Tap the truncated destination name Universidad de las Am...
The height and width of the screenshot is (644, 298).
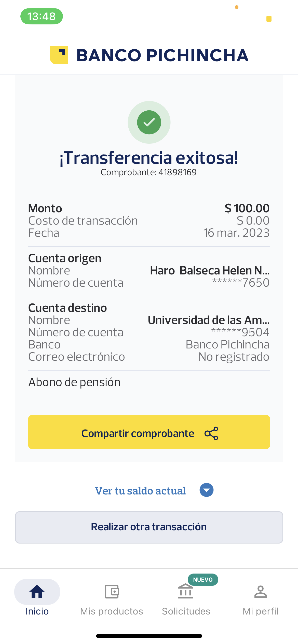point(209,320)
